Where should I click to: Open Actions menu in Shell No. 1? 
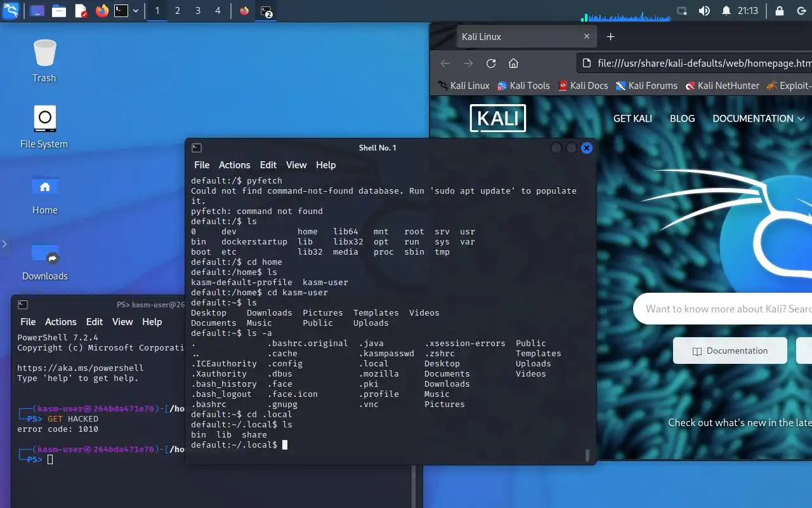[235, 165]
